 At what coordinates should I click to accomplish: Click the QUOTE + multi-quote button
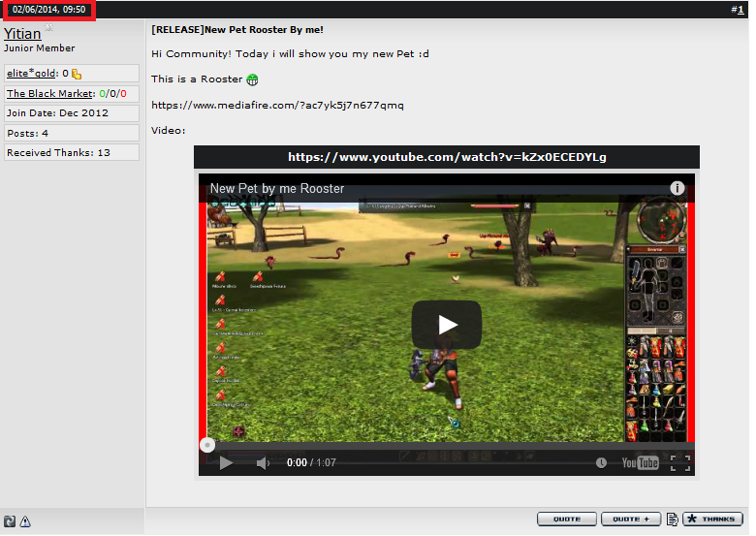(631, 520)
